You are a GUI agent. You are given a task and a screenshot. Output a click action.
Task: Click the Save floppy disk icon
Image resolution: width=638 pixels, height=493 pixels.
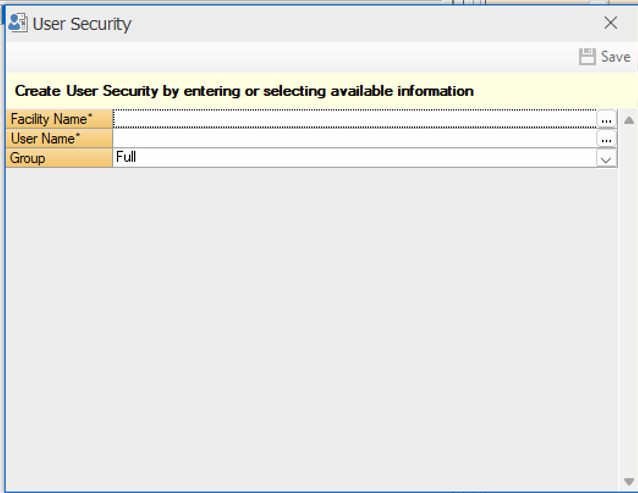point(588,57)
